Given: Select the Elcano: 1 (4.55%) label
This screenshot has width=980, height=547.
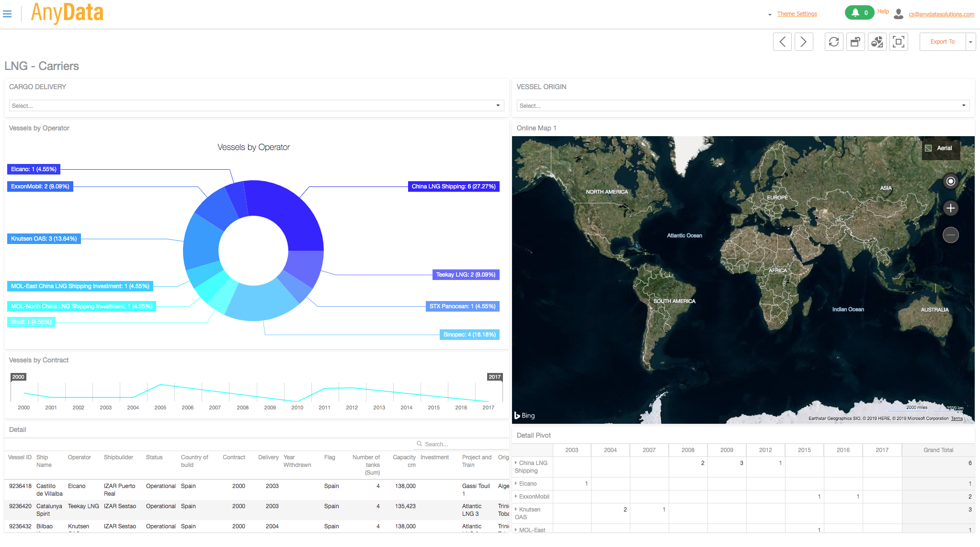Looking at the screenshot, I should click(34, 169).
